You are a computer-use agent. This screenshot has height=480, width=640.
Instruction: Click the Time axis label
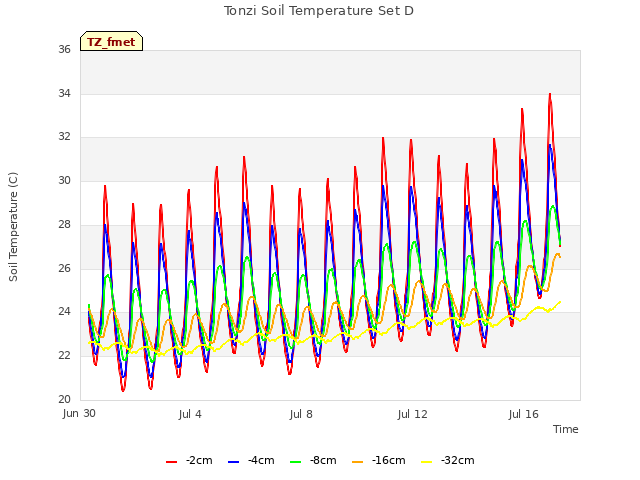click(x=566, y=429)
